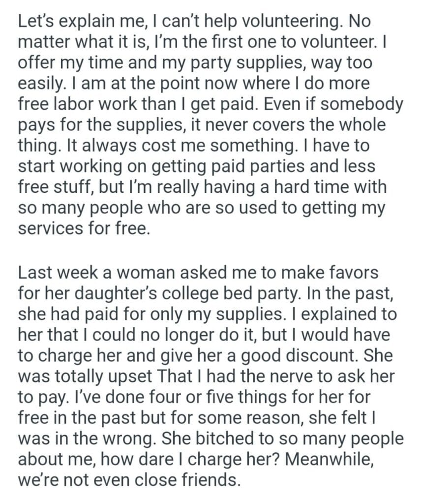The width and height of the screenshot is (422, 504).
Task: Click the word "volunteering" in the first line
Action: click(x=268, y=22)
